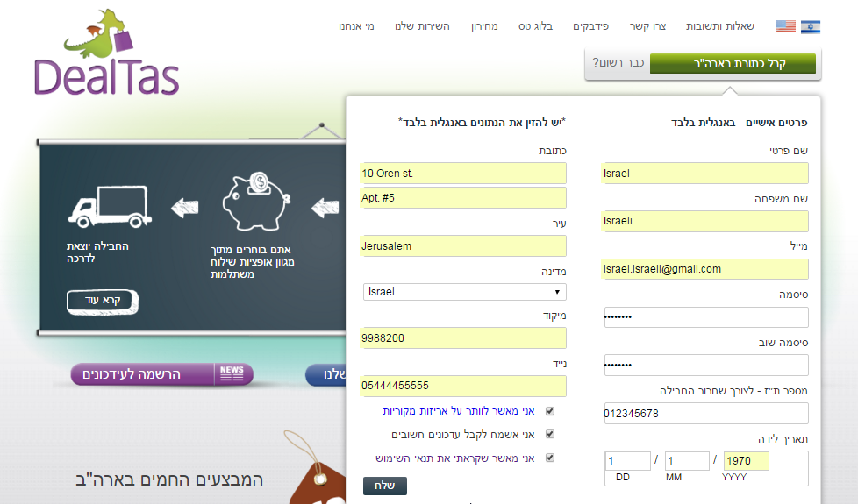The width and height of the screenshot is (858, 504).
Task: Open the צרו קשר menu item
Action: coord(647,26)
